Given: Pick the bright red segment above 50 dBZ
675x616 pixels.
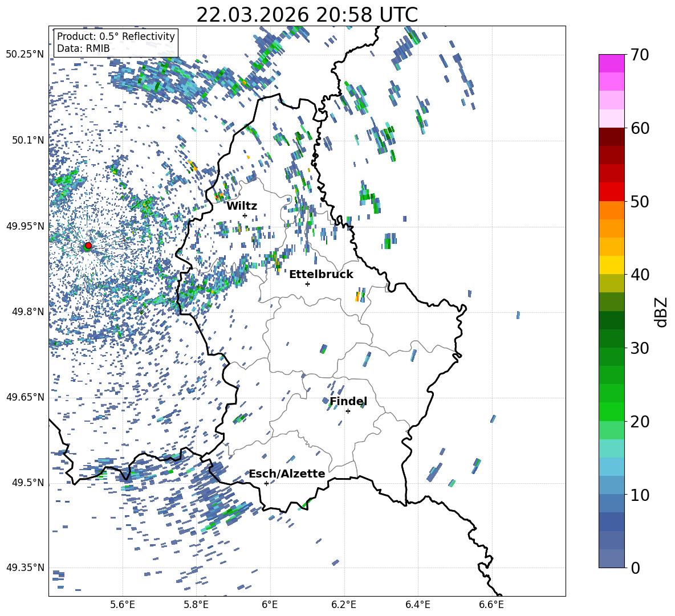Looking at the screenshot, I should point(612,191).
